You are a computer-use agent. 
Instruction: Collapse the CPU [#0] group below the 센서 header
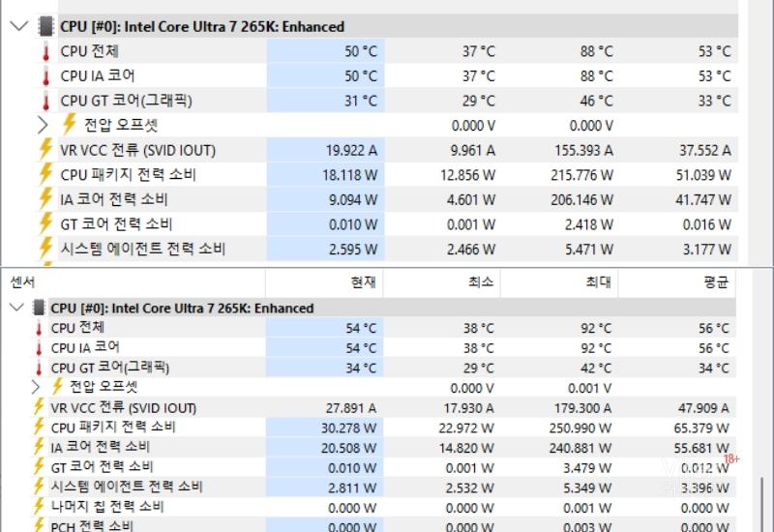15,308
